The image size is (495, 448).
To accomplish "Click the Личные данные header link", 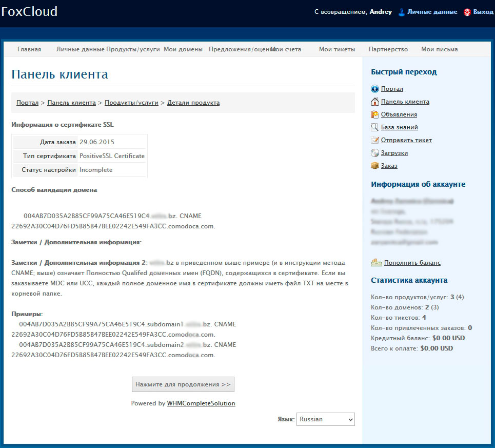I will pos(432,12).
